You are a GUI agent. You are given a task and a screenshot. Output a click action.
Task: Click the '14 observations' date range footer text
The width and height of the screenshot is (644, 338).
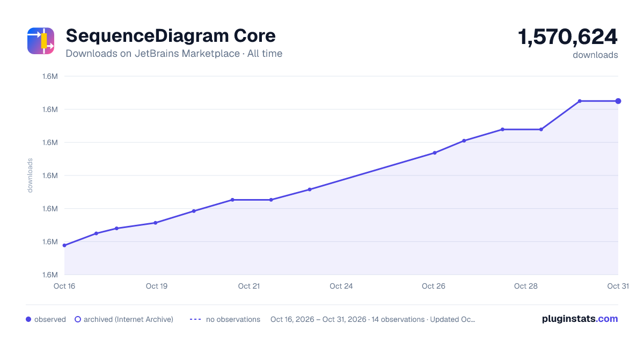(x=373, y=319)
